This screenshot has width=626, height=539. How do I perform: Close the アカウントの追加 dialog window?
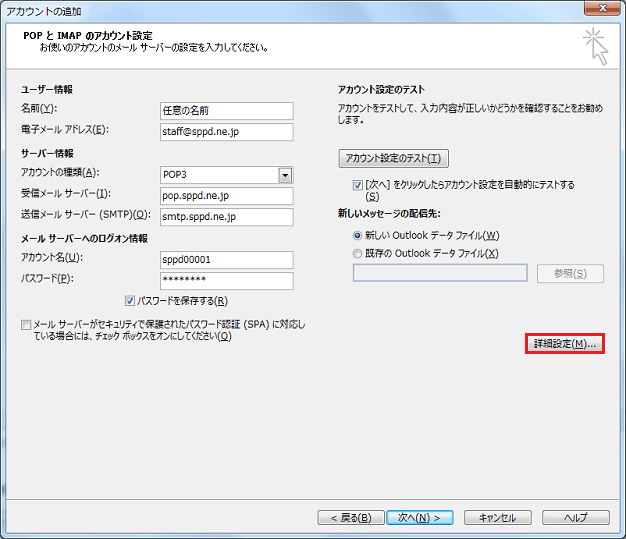click(x=601, y=10)
